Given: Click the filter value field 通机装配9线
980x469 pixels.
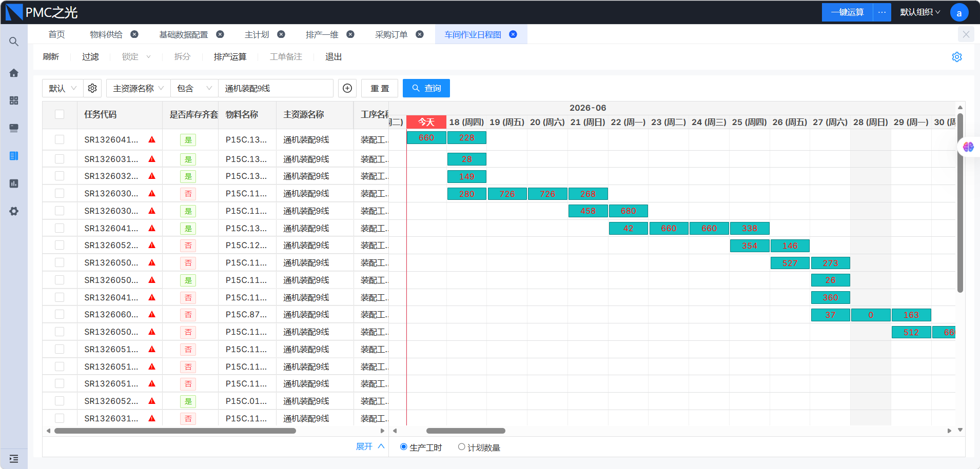Looking at the screenshot, I should coord(276,88).
